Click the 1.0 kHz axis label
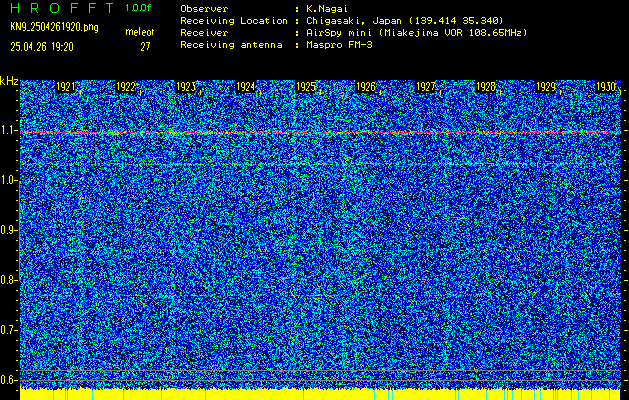The width and height of the screenshot is (629, 400). click(8, 180)
